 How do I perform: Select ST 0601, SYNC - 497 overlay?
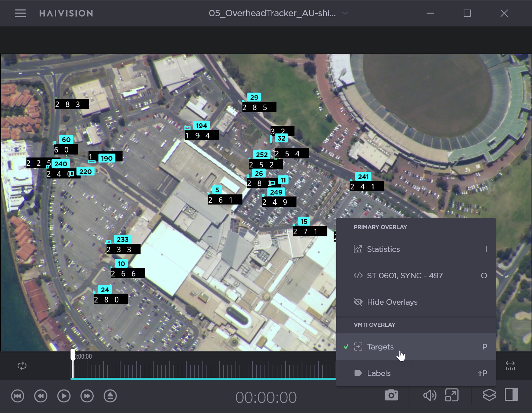405,276
